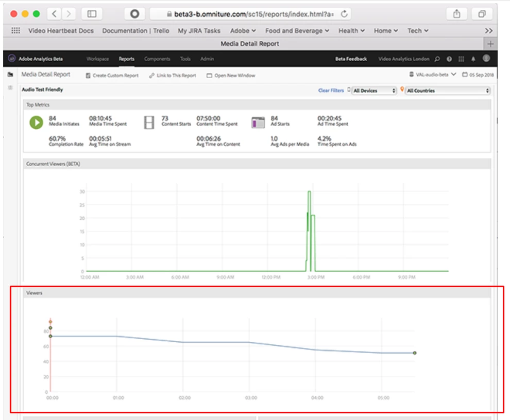The width and height of the screenshot is (510, 420).
Task: Open the apps grid icon in Analytics header
Action: [461, 59]
